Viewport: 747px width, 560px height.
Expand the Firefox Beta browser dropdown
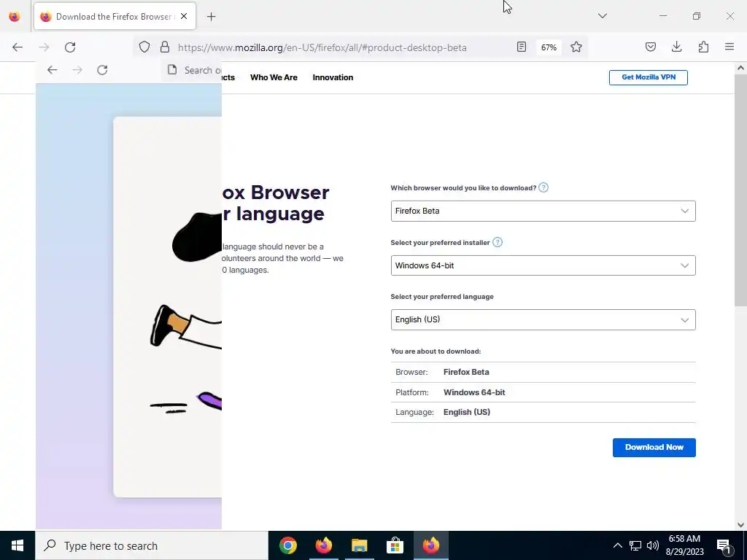pos(543,211)
